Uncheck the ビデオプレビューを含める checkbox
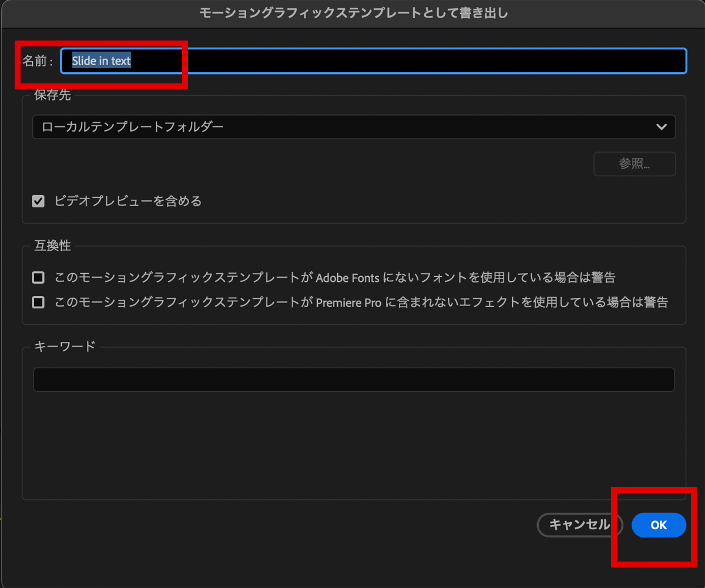This screenshot has height=588, width=705. (38, 201)
